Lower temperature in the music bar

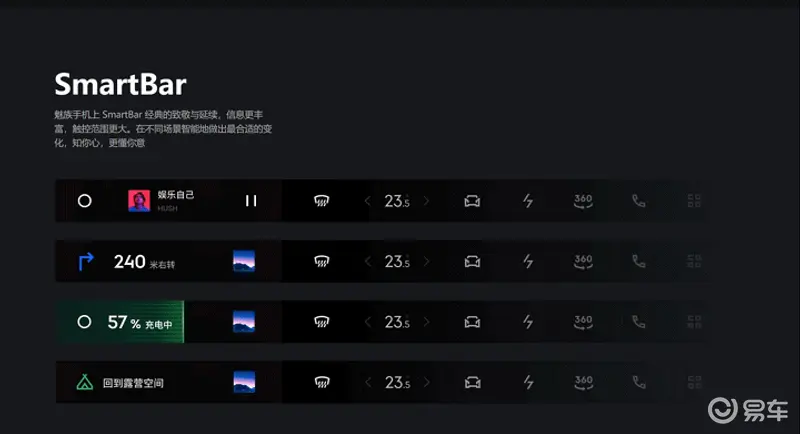367,201
